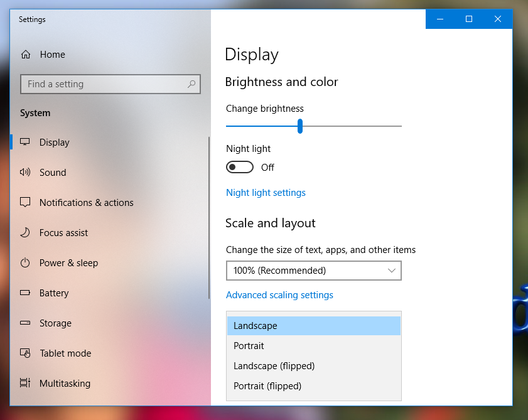Click the Home house icon
Screen dimensions: 528x420
26,54
